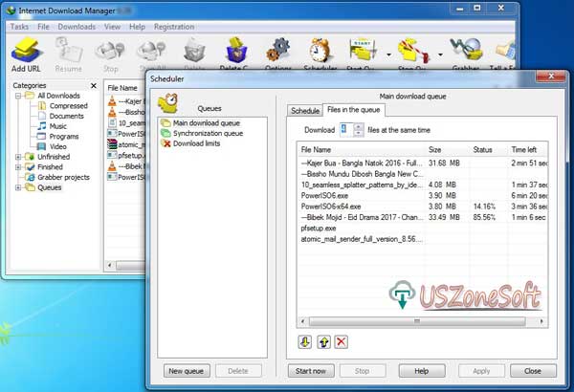Click the Help button in Scheduler
The height and width of the screenshot is (392, 574).
coord(422,371)
